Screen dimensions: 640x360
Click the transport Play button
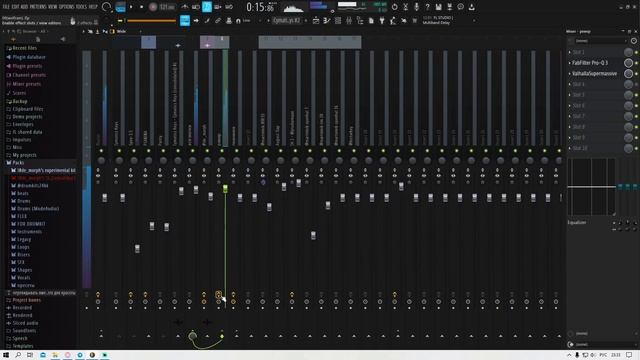(x=131, y=7)
